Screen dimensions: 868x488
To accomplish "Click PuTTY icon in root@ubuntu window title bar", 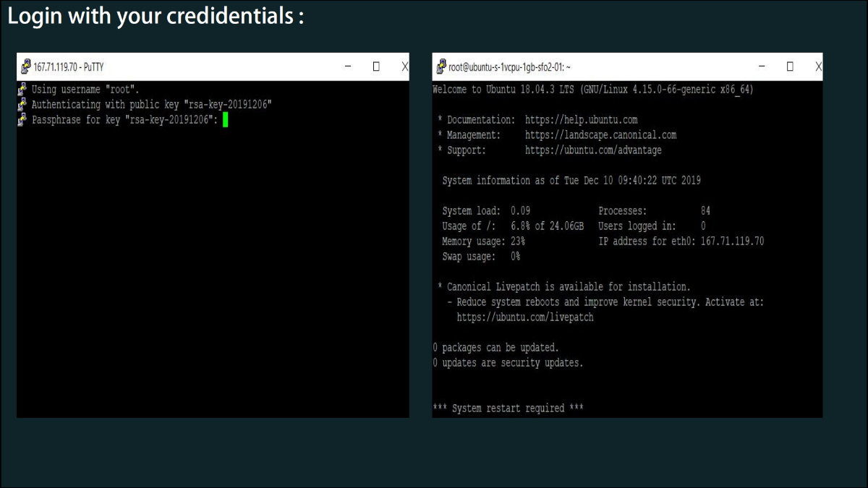I will tap(441, 67).
